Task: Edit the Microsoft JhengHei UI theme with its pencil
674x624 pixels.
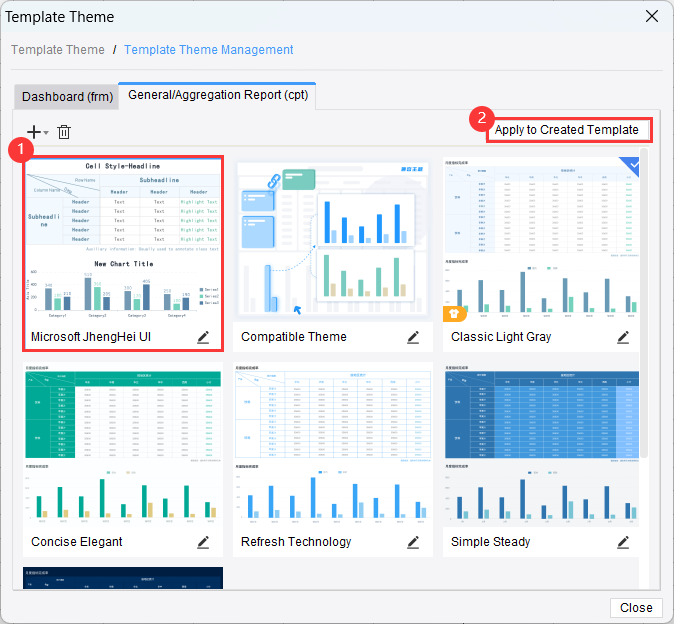Action: [203, 337]
